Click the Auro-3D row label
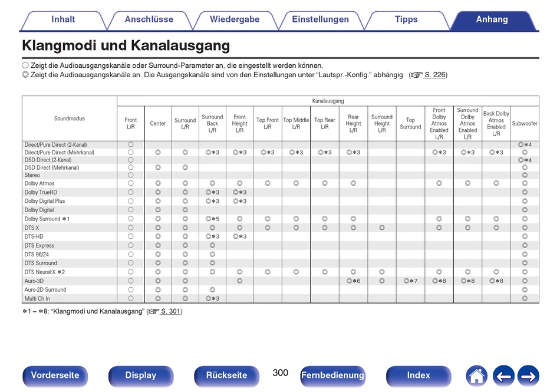 [x=34, y=281]
